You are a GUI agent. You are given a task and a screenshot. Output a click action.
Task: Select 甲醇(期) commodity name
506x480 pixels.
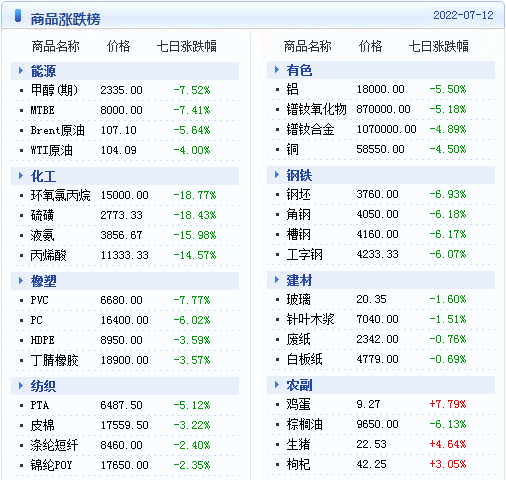point(54,90)
